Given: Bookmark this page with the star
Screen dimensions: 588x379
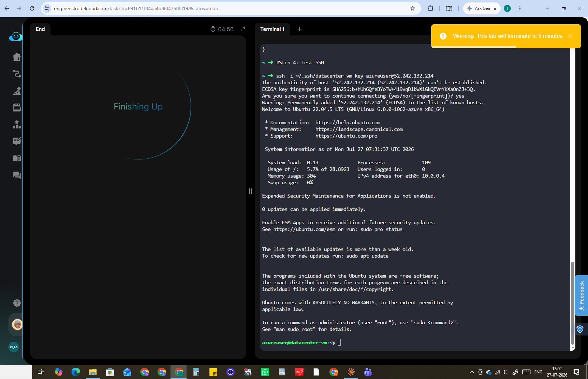Looking at the screenshot, I should coord(413,8).
